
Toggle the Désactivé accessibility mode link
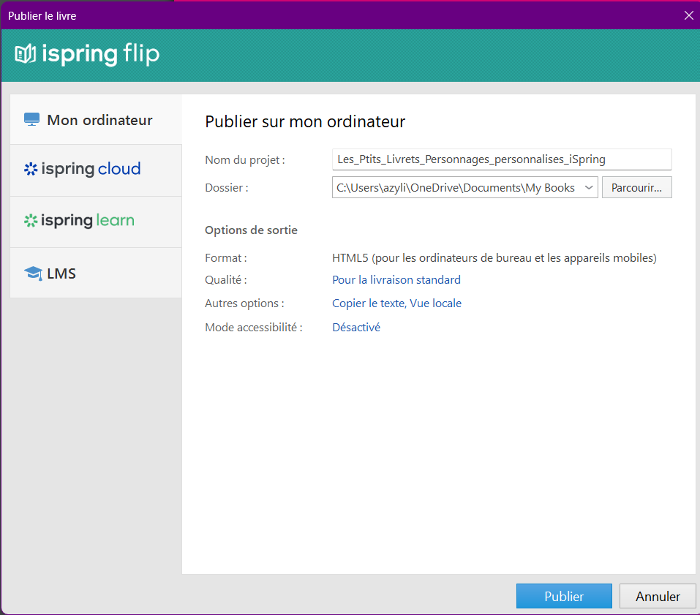[x=356, y=328]
